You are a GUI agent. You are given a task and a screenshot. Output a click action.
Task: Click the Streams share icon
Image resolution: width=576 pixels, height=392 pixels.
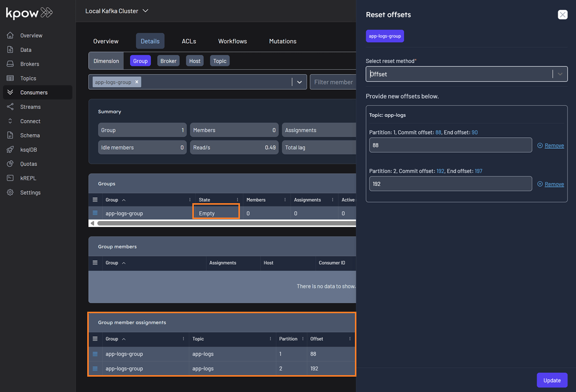pyautogui.click(x=10, y=107)
